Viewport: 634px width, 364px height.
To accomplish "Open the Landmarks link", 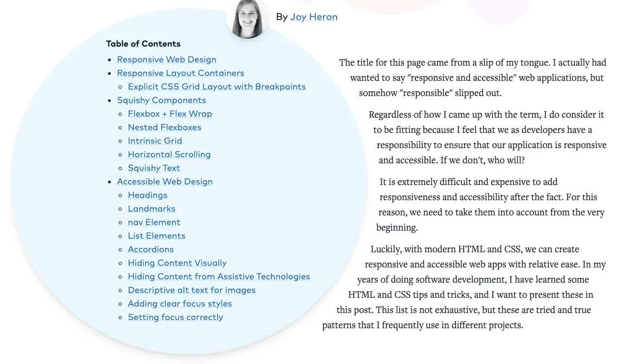I will point(151,209).
